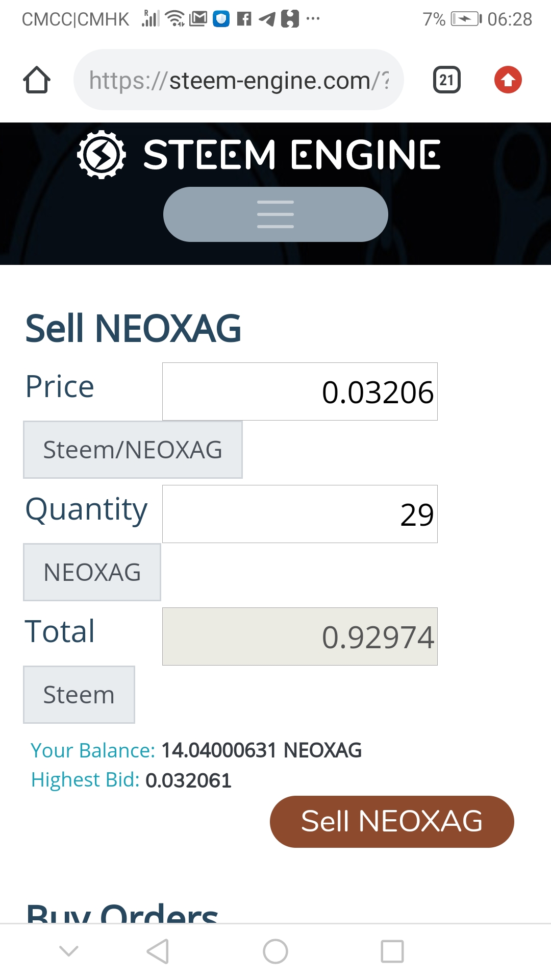551x980 pixels.
Task: Expand the hamburger navigation menu
Action: click(x=275, y=214)
